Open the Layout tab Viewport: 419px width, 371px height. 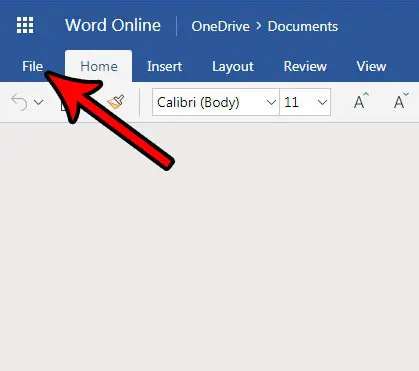pos(233,67)
